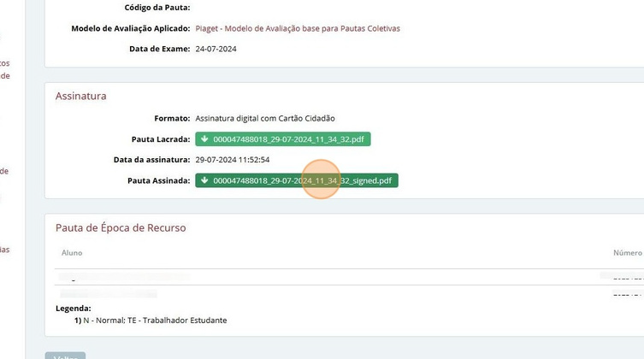Click the Assinatura section heading
The image size is (644, 359).
tap(81, 96)
